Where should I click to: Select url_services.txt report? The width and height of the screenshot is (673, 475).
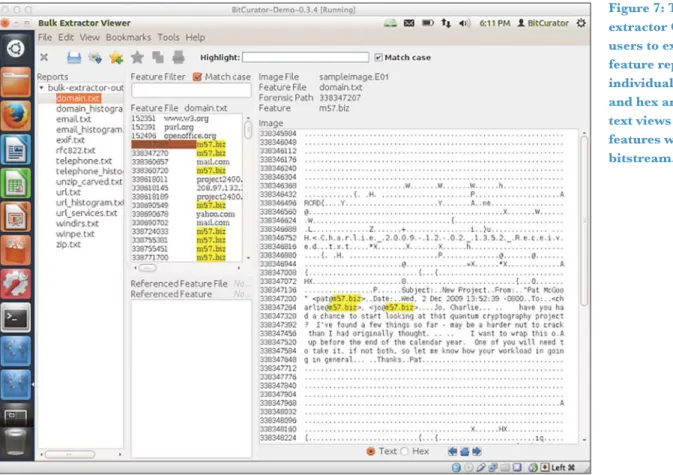coord(87,213)
